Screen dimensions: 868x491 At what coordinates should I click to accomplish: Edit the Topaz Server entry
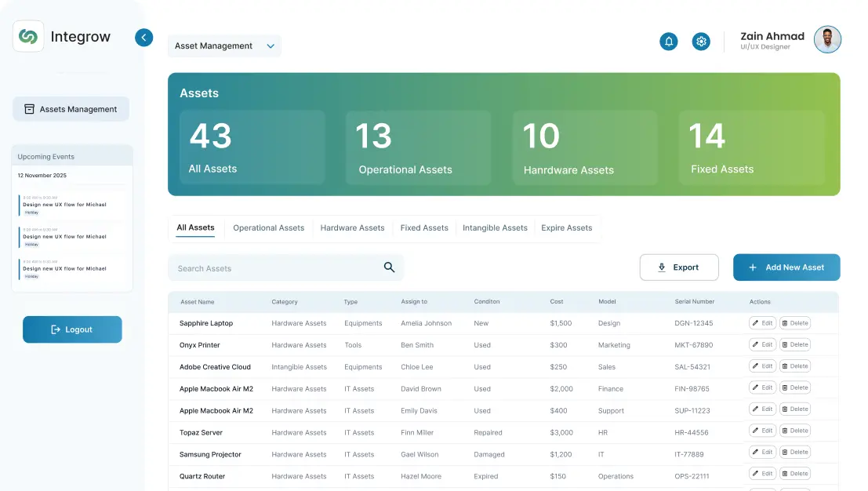coord(761,431)
